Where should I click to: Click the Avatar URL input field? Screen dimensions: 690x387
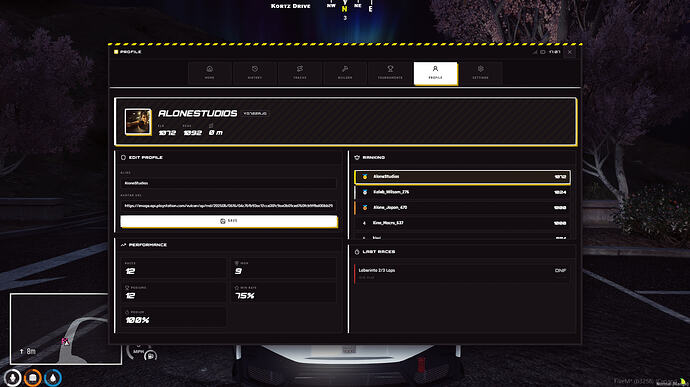[x=228, y=206]
